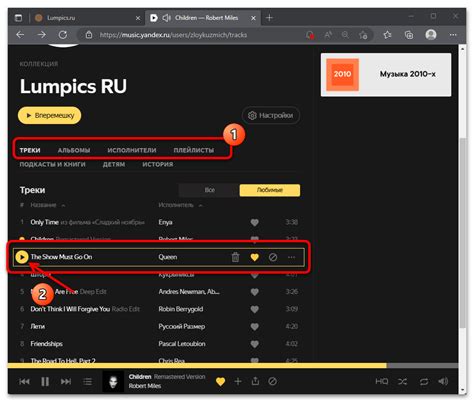The width and height of the screenshot is (474, 402).
Task: Open the volume control speaker icon
Action: point(443,381)
